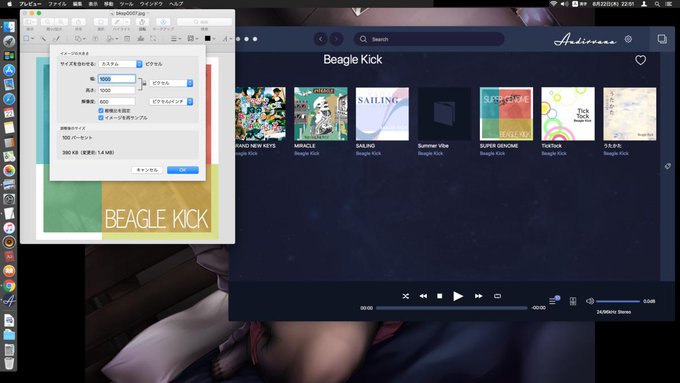
Task: Open the ウインドウ menu
Action: coord(151,4)
